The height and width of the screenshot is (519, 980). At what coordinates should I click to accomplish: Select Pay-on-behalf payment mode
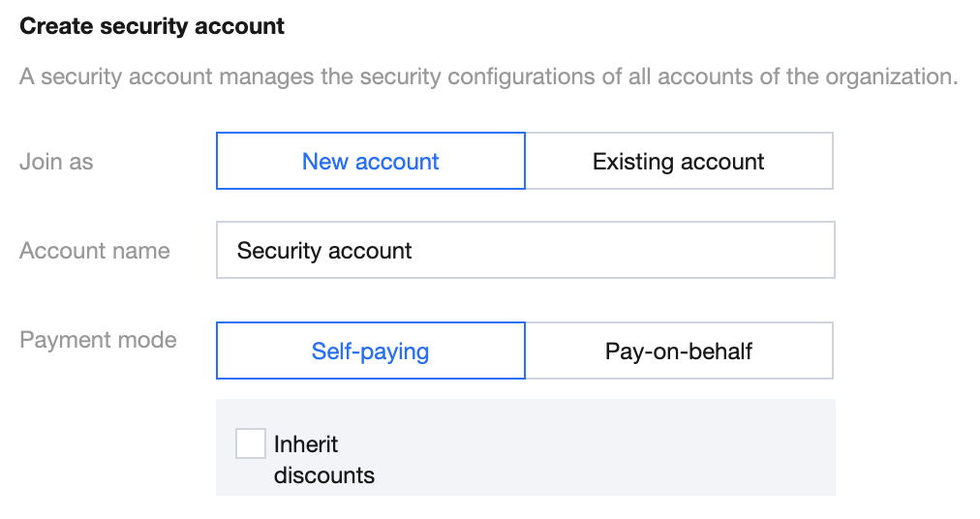(x=679, y=351)
